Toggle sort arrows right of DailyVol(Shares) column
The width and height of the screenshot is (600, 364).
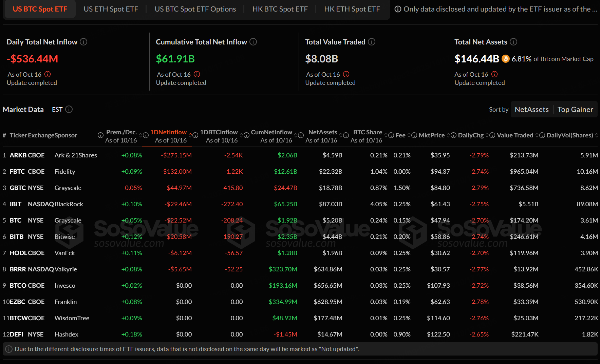596,135
